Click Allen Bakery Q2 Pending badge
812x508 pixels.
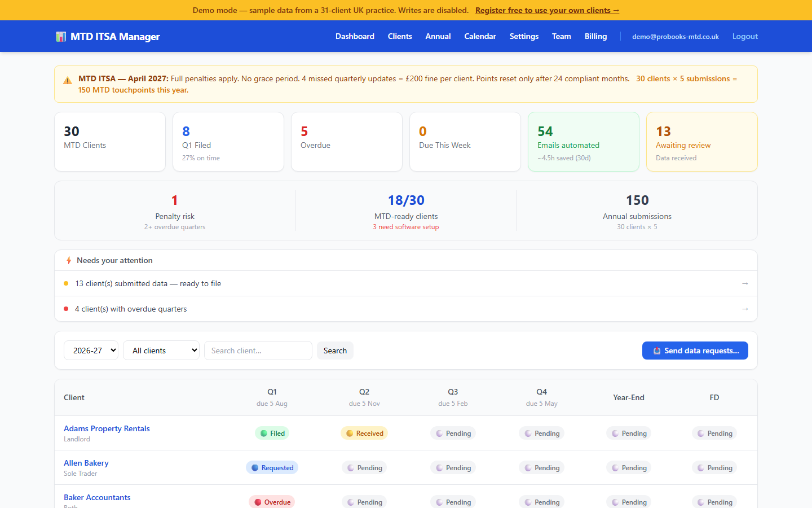(364, 468)
